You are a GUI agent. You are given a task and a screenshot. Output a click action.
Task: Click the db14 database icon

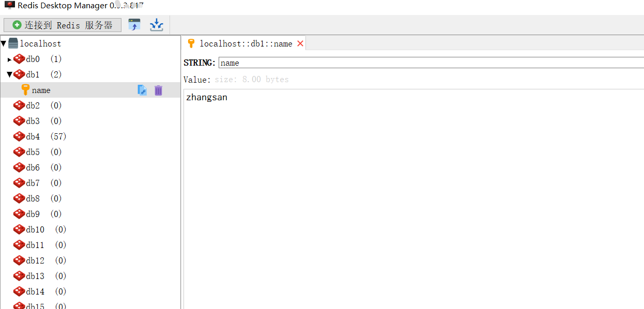pos(19,291)
